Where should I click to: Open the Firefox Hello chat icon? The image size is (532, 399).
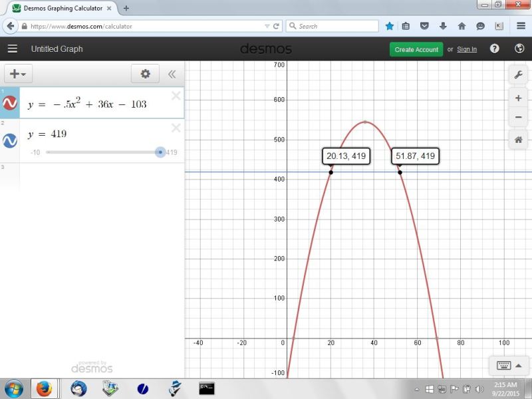[x=480, y=26]
